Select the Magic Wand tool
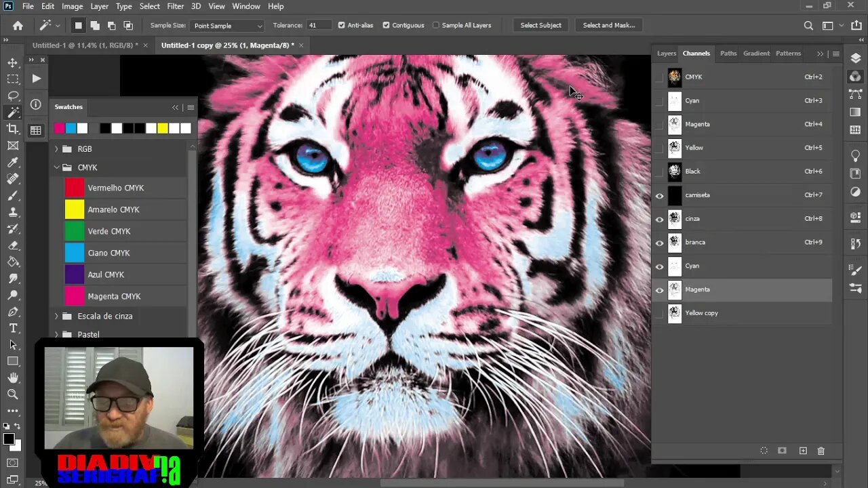Viewport: 868px width, 488px height. click(13, 113)
